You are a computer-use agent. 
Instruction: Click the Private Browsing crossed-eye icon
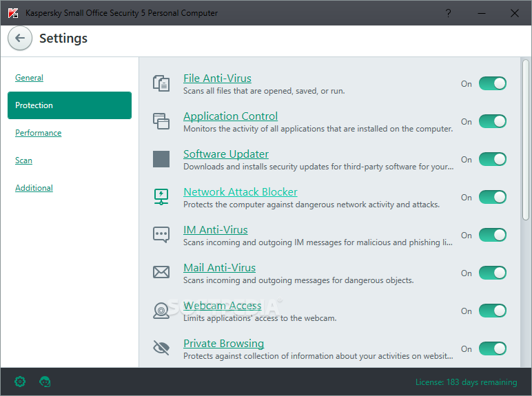[x=161, y=348]
